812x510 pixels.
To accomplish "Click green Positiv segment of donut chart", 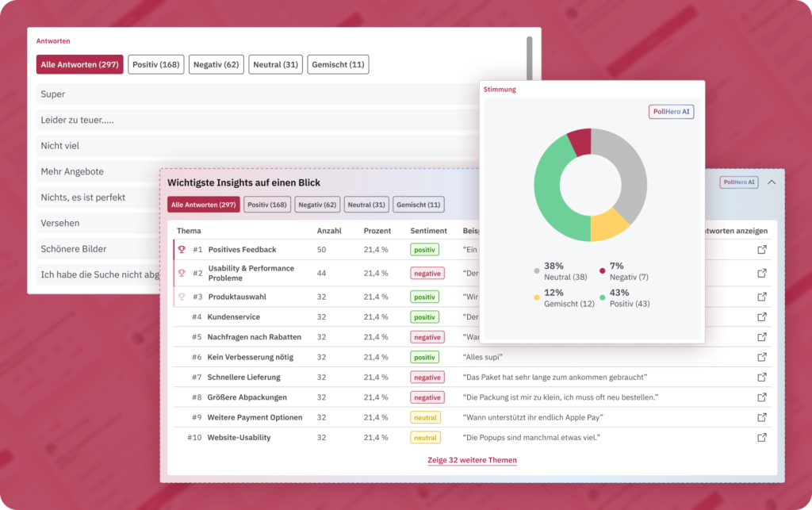I will tap(547, 190).
